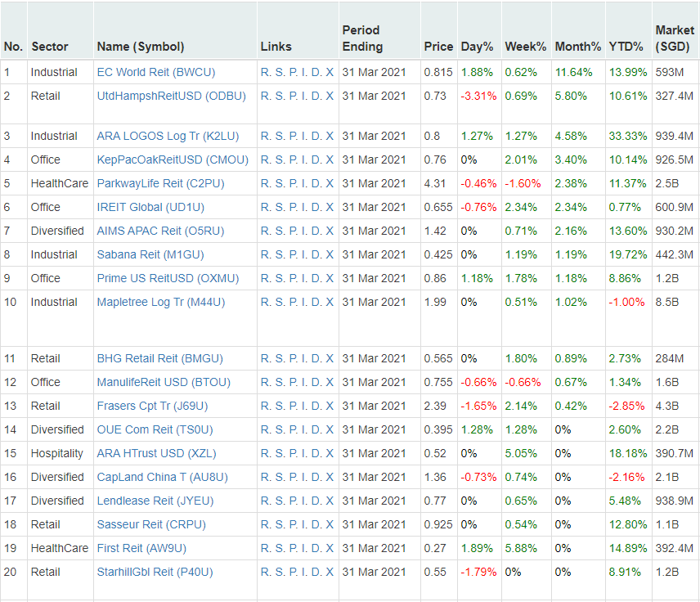Click the D link in First Reit row
Image resolution: width=700 pixels, height=602 pixels.
pyautogui.click(x=316, y=548)
